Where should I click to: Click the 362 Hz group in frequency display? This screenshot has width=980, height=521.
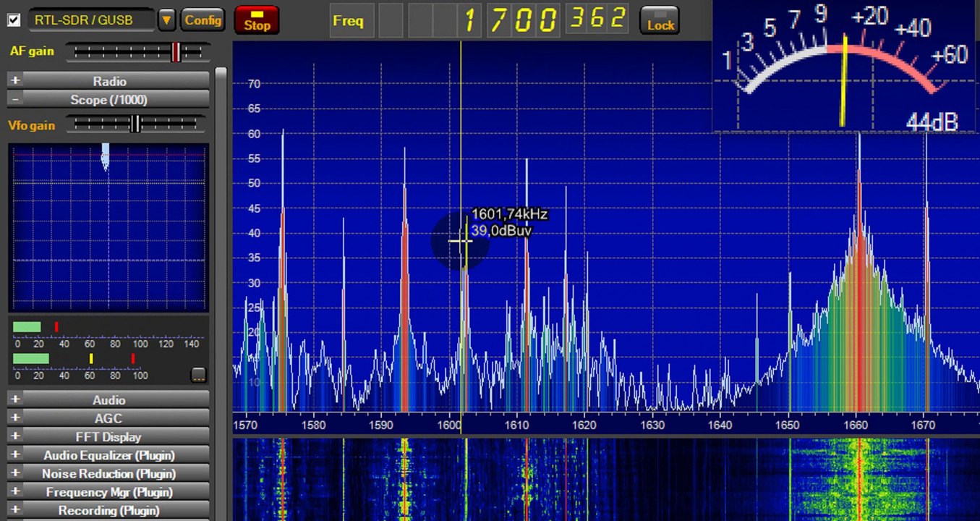tap(597, 19)
